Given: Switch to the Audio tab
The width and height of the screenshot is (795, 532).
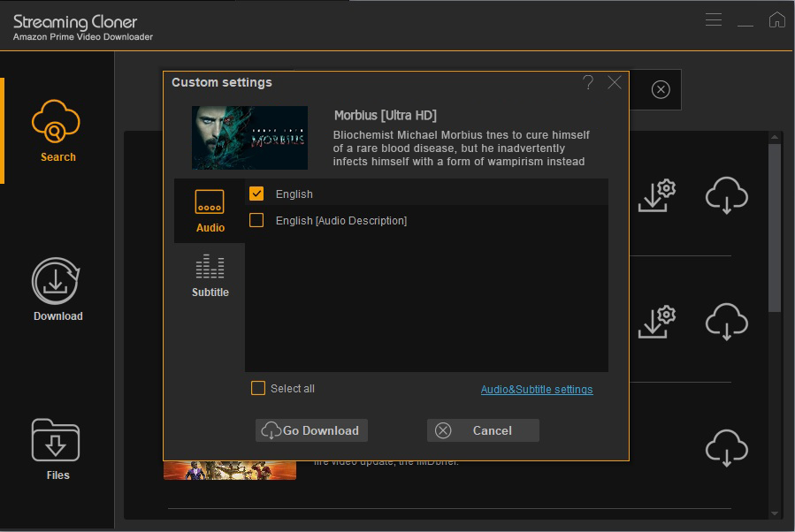Looking at the screenshot, I should coord(210,211).
